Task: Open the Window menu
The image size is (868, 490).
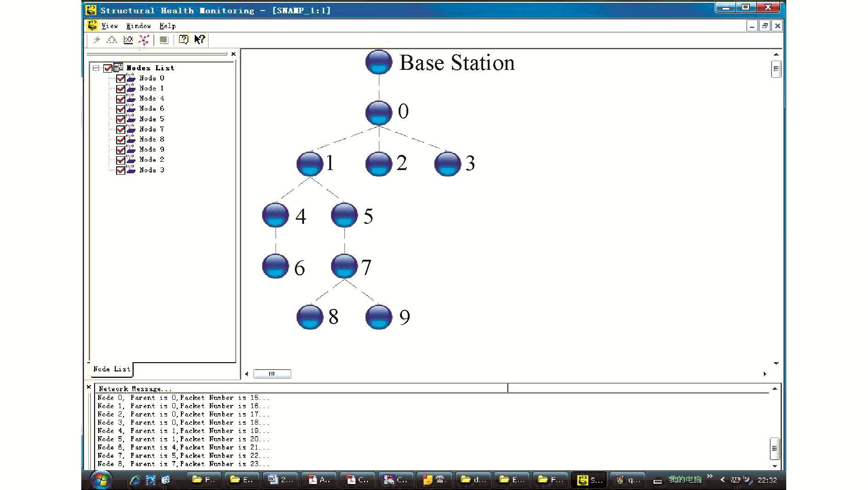Action: click(138, 26)
